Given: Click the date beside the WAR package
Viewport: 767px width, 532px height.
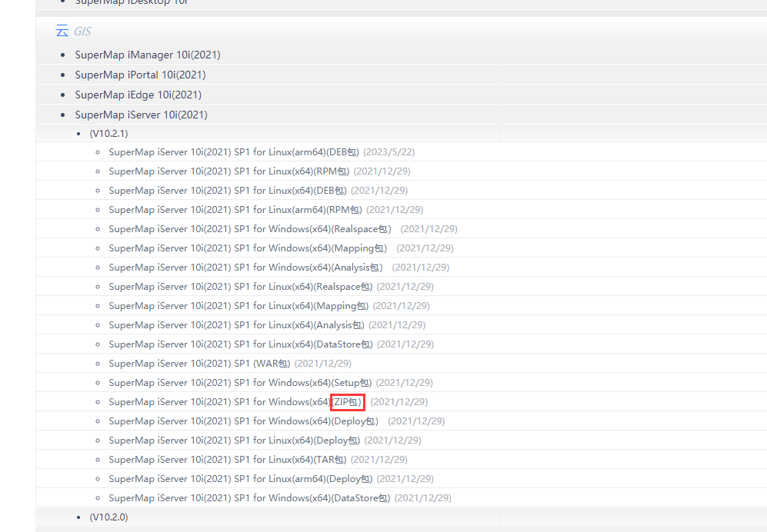Looking at the screenshot, I should [x=323, y=364].
